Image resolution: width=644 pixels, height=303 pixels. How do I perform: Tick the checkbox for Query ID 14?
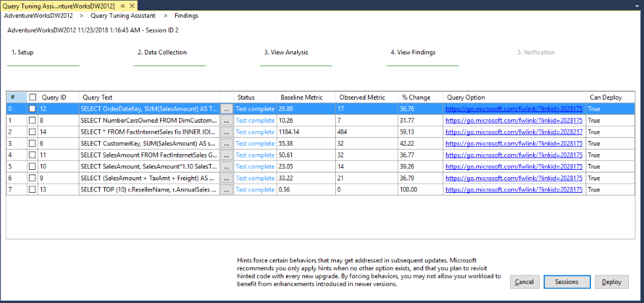point(33,132)
